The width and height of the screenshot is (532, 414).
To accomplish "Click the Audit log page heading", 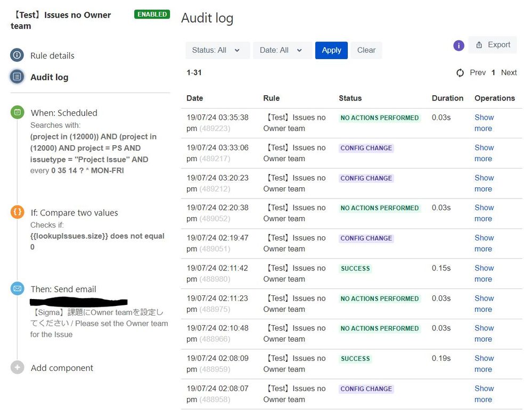I will tap(207, 18).
